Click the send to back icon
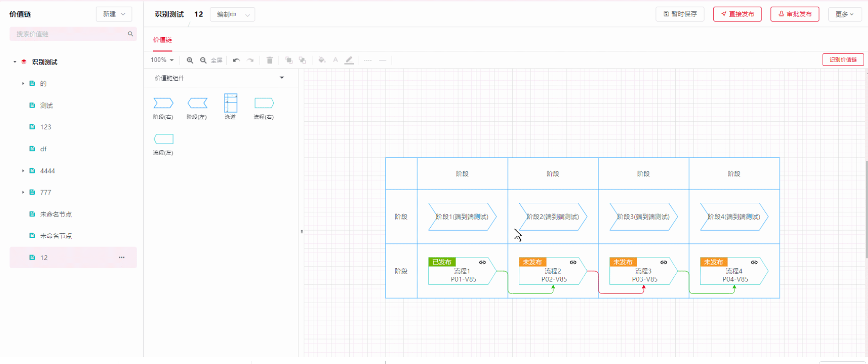Viewport: 868px width, 364px height. (x=303, y=60)
